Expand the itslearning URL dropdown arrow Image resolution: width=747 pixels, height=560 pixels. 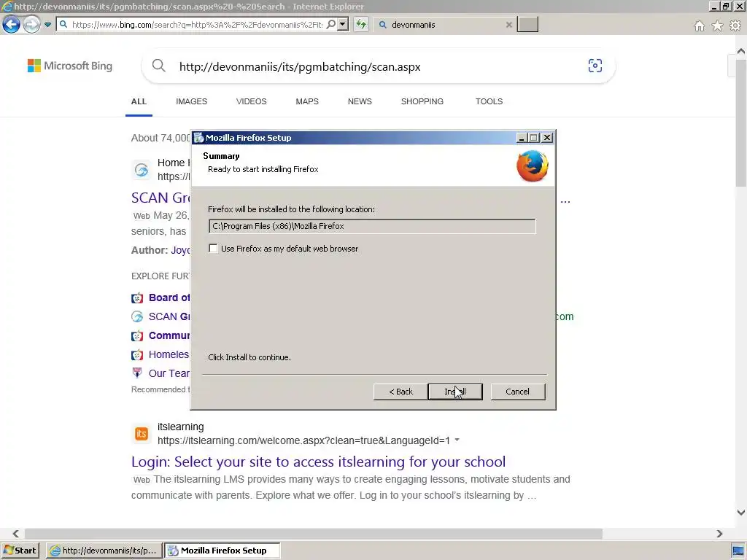tap(457, 440)
